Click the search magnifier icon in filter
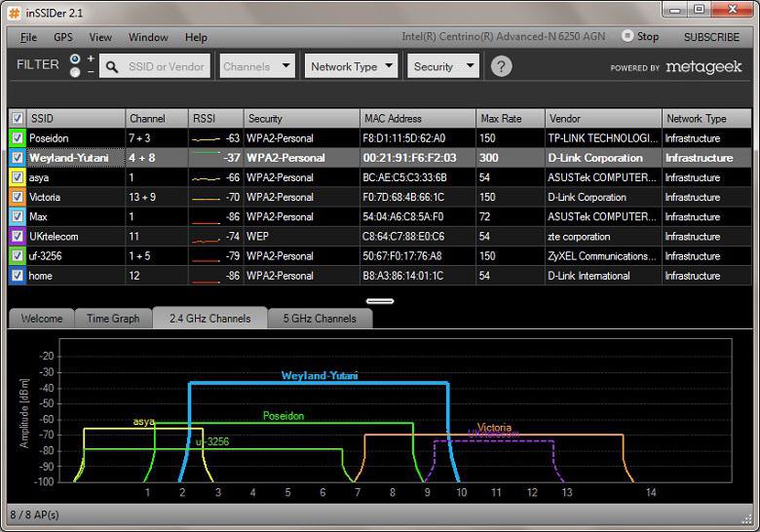The width and height of the screenshot is (760, 532). (112, 66)
